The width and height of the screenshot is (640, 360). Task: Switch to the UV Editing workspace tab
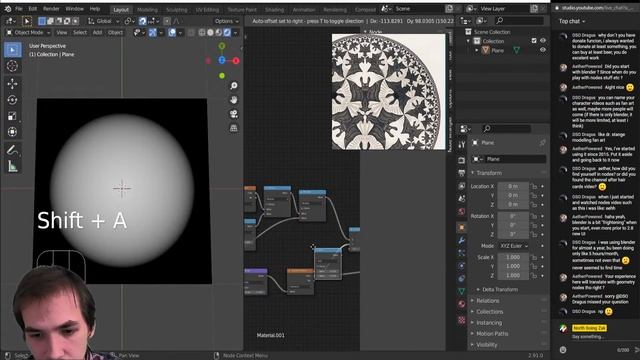point(207,9)
